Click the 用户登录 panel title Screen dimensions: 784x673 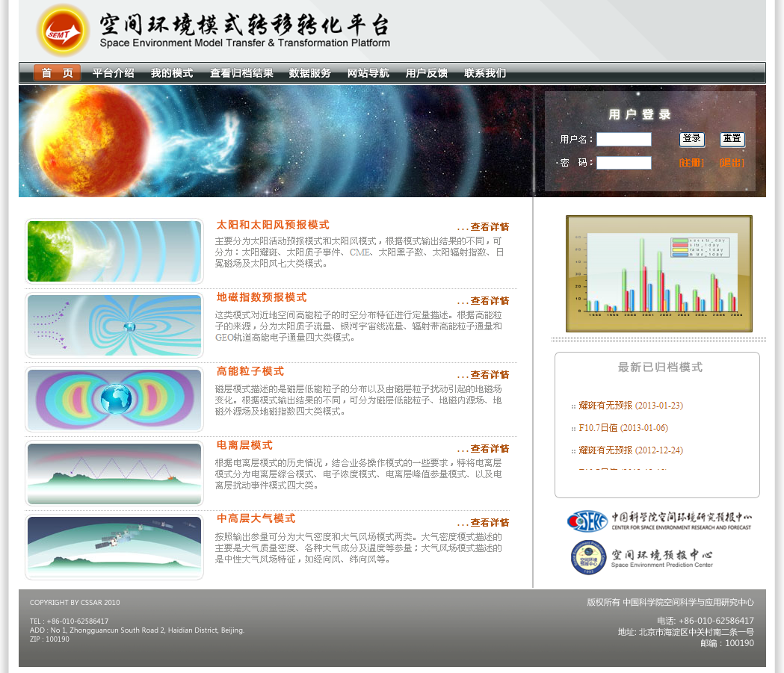tap(640, 114)
